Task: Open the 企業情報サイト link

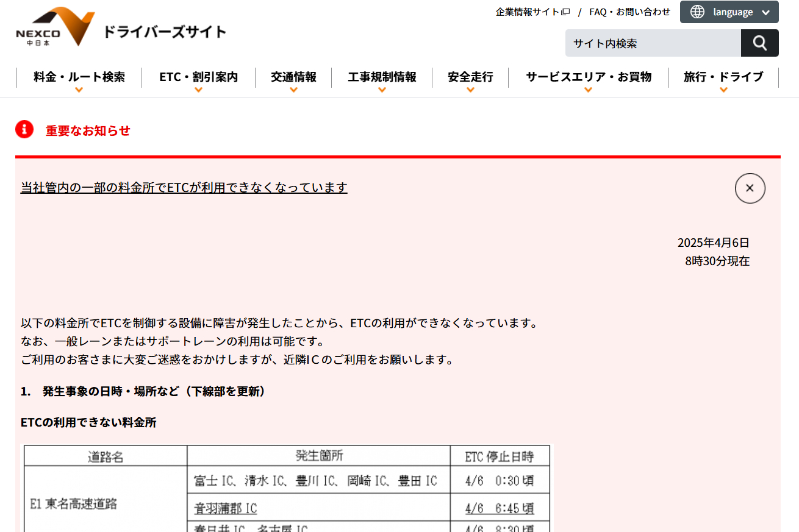Action: click(527, 12)
